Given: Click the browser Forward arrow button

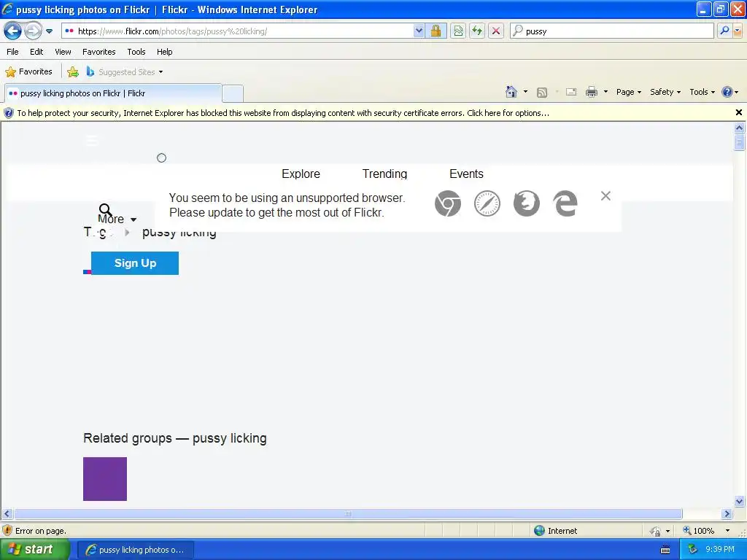Looking at the screenshot, I should pos(33,31).
